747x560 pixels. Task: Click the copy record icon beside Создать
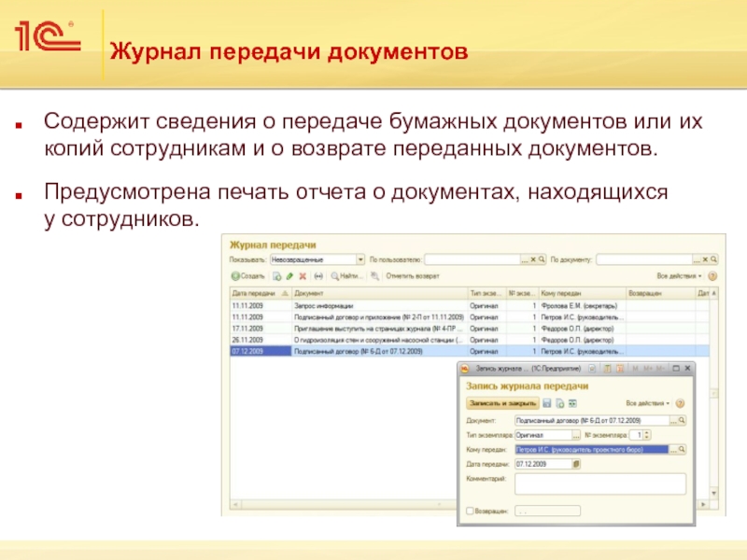[x=276, y=276]
